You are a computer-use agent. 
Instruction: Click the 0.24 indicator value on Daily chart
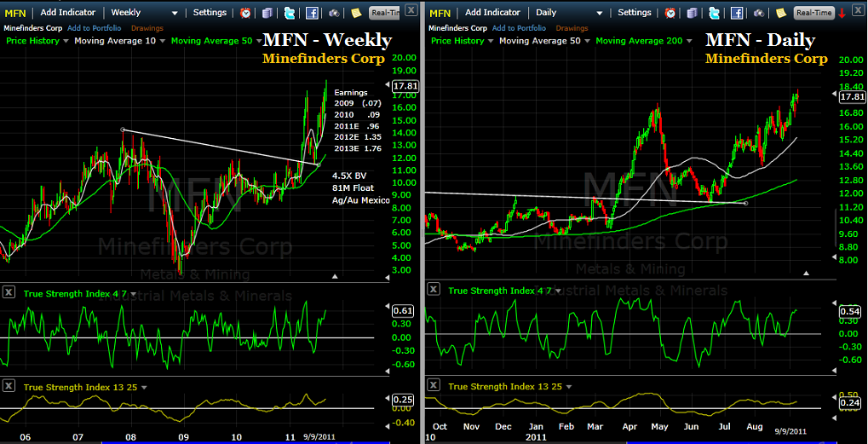[852, 402]
